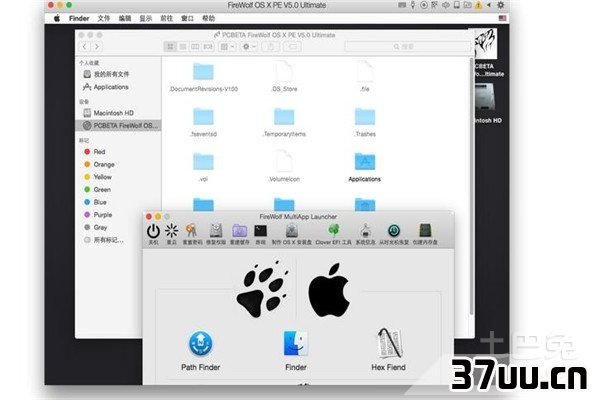
Task: Click the 重启 restart icon in launcher
Action: coord(171,231)
